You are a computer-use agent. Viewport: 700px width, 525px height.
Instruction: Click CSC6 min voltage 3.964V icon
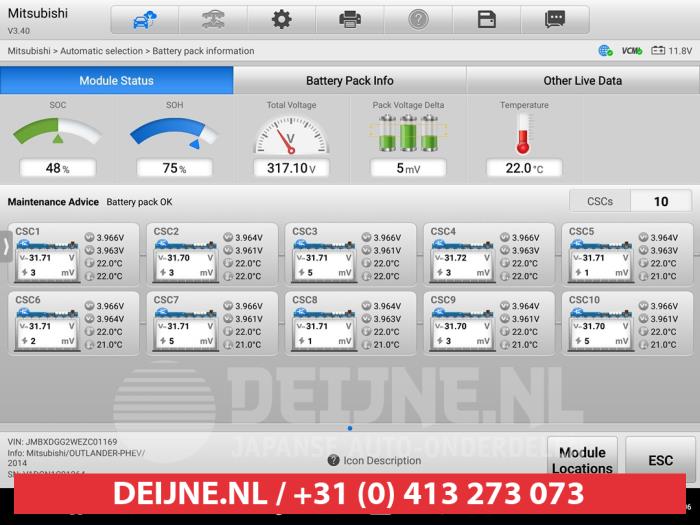click(x=89, y=318)
